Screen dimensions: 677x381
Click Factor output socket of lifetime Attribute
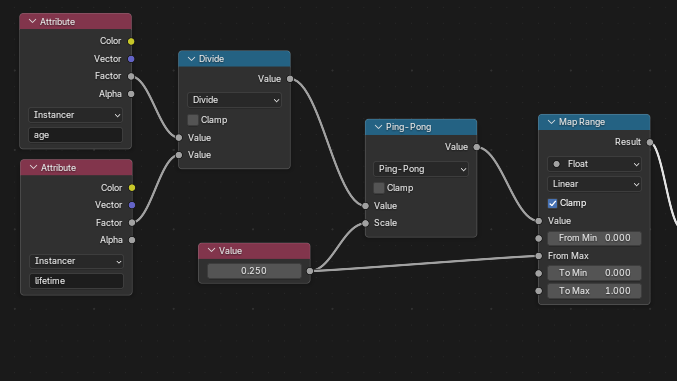[132, 222]
